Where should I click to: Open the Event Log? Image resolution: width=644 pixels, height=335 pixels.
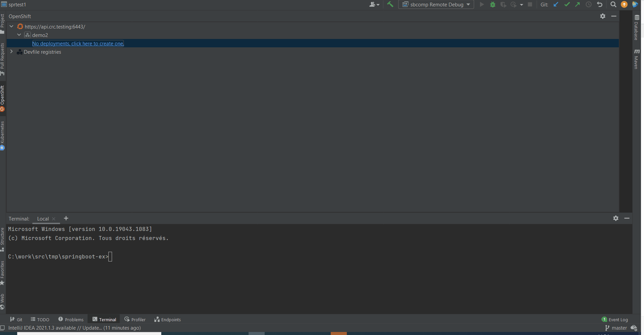(615, 320)
